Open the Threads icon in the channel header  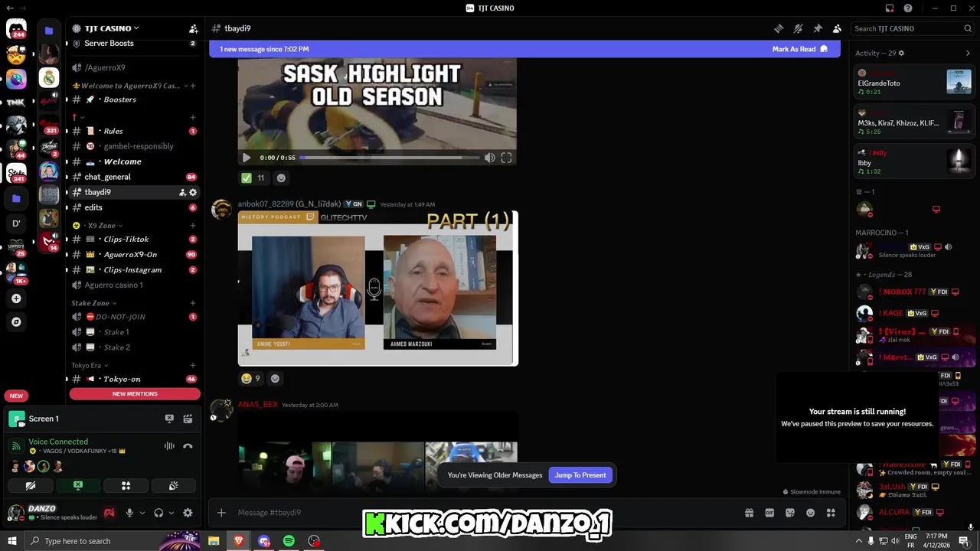pyautogui.click(x=779, y=28)
